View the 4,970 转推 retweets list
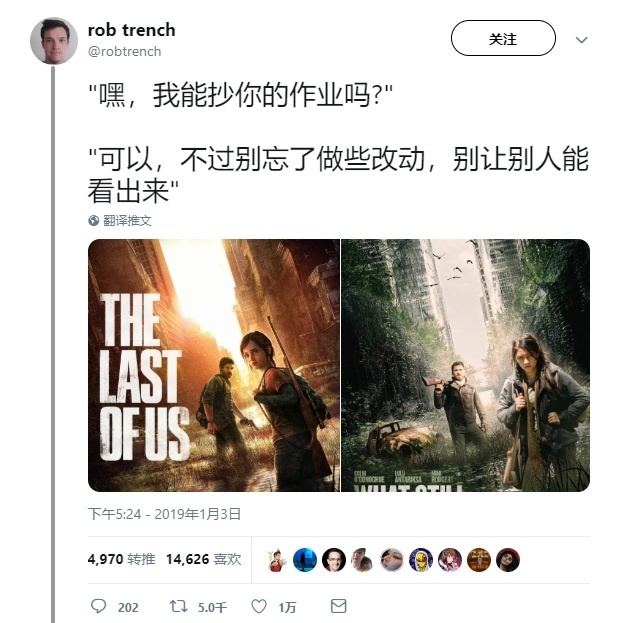The height and width of the screenshot is (623, 629). pyautogui.click(x=122, y=559)
